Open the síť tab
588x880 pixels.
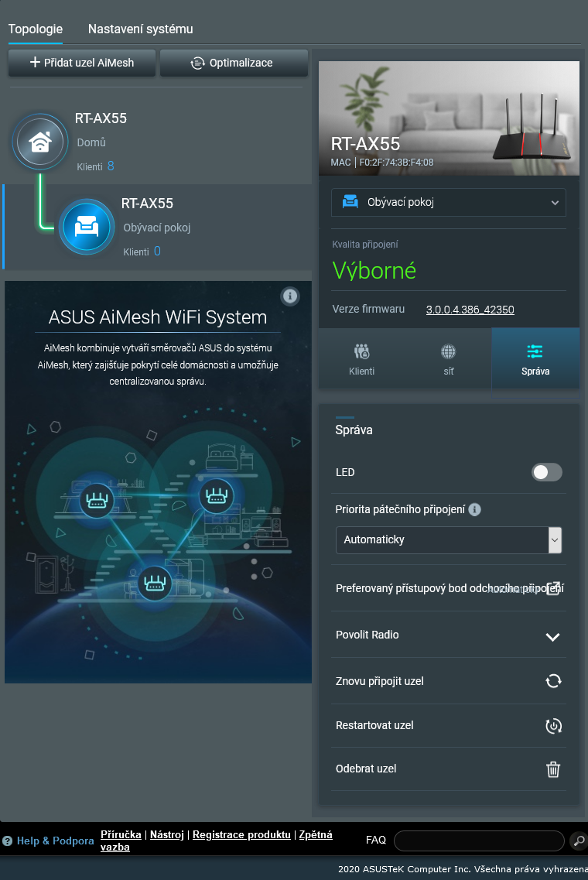(x=448, y=359)
